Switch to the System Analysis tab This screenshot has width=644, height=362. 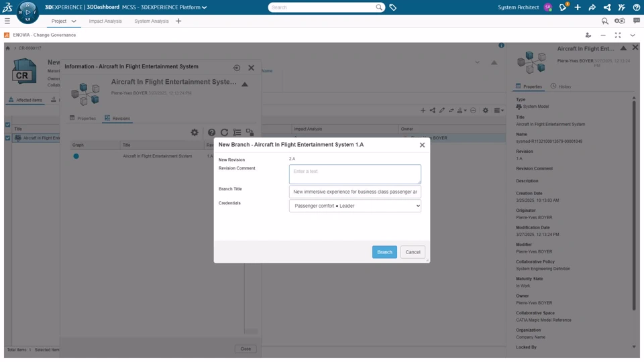[x=152, y=21]
